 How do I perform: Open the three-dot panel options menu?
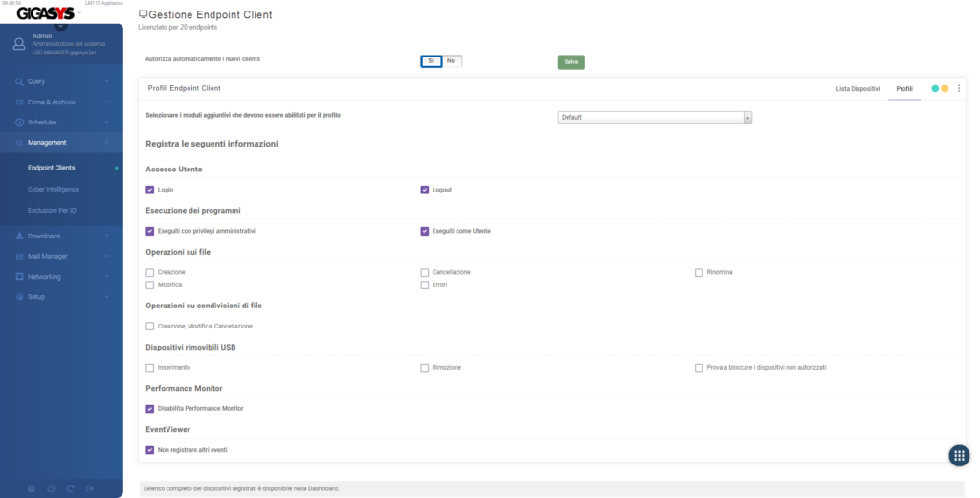959,88
